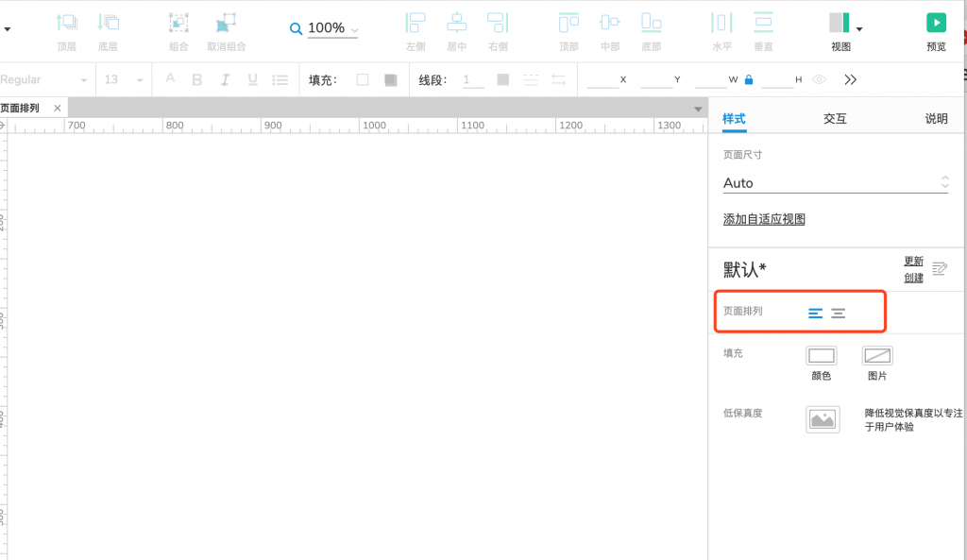Screen dimensions: 967x560
Task: Click the 组合 (Group) icon
Action: point(178,24)
